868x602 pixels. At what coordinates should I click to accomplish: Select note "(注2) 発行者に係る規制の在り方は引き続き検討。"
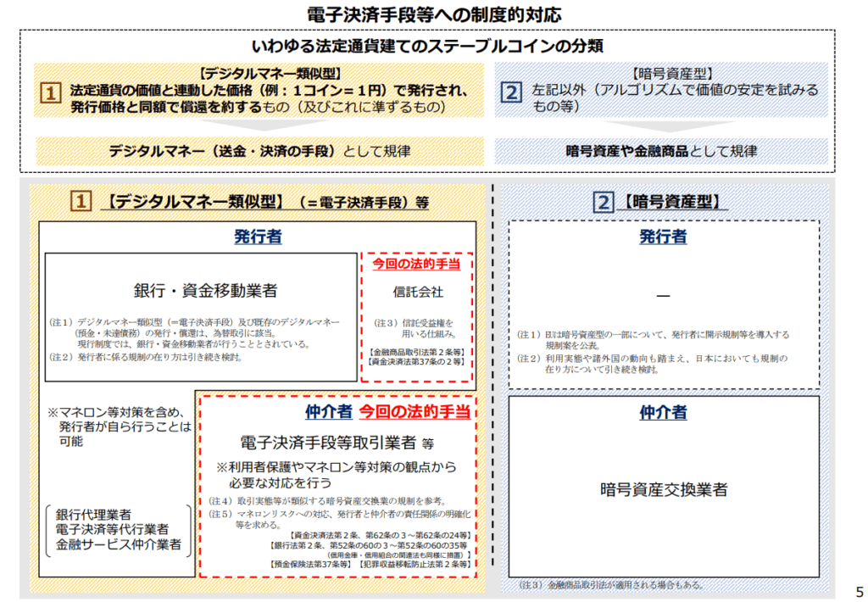146,357
